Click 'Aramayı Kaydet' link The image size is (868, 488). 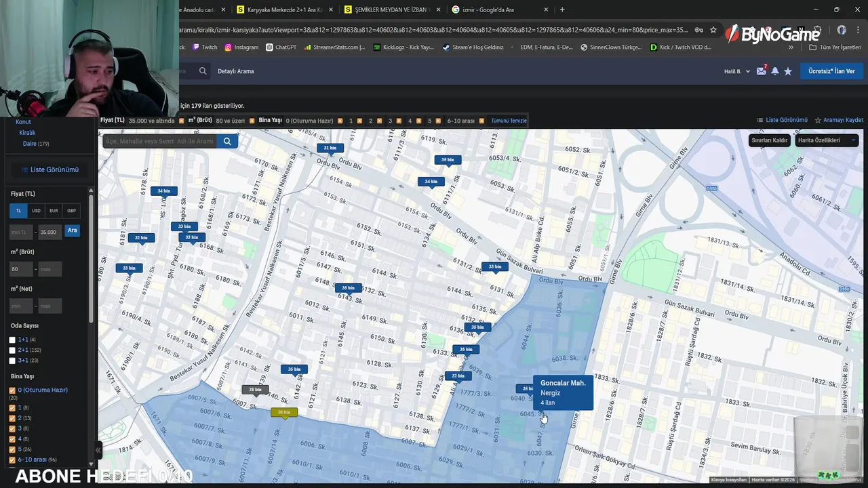coord(839,120)
